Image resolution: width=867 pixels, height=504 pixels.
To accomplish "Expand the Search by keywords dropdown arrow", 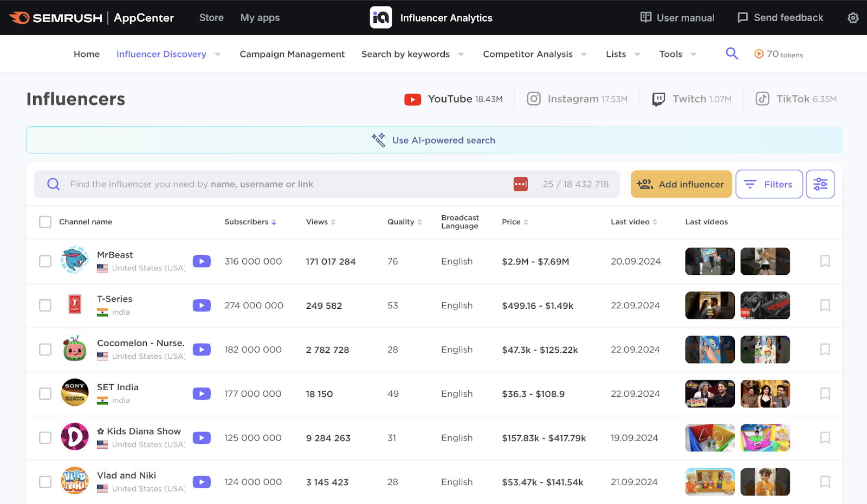I will (461, 54).
